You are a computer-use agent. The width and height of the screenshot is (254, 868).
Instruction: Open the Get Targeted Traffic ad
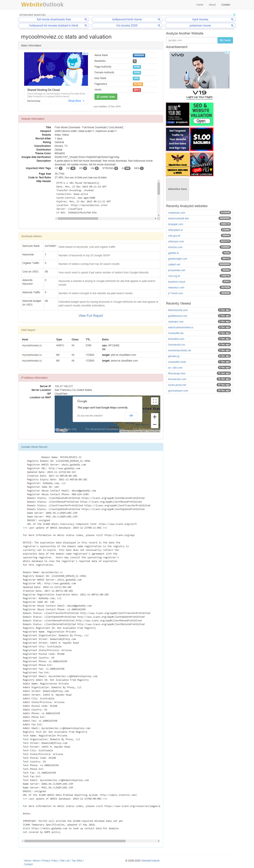tap(177, 139)
